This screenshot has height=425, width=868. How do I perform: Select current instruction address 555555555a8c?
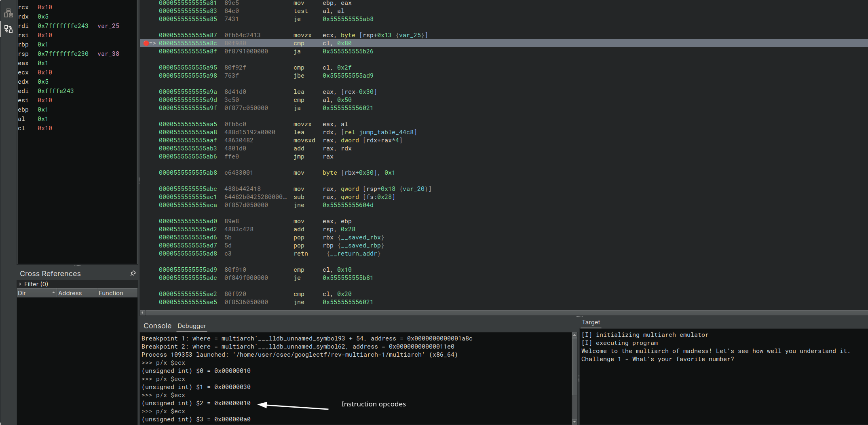point(188,43)
